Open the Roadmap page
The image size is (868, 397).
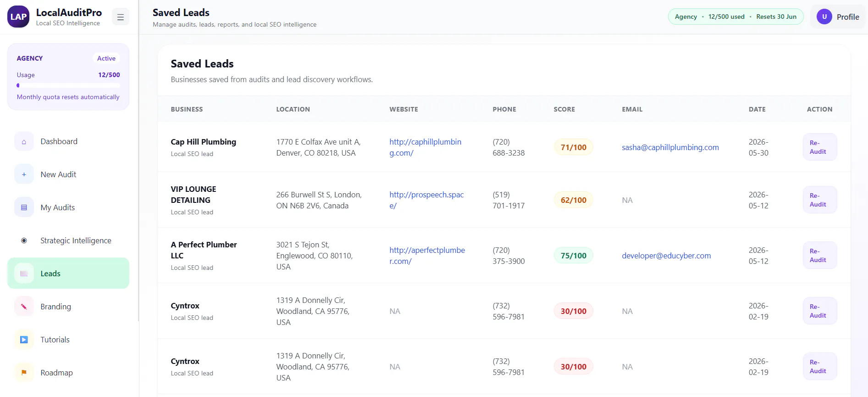[x=68, y=373]
